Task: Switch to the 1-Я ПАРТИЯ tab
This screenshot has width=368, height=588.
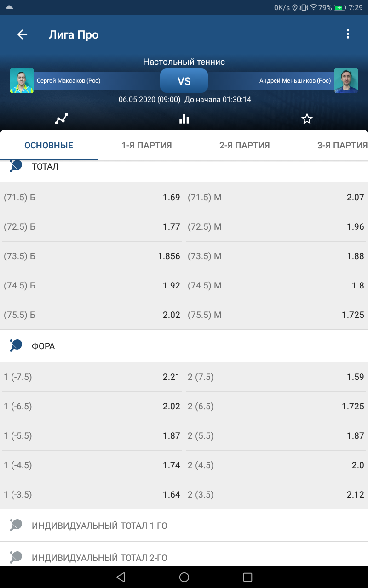Action: [x=147, y=146]
